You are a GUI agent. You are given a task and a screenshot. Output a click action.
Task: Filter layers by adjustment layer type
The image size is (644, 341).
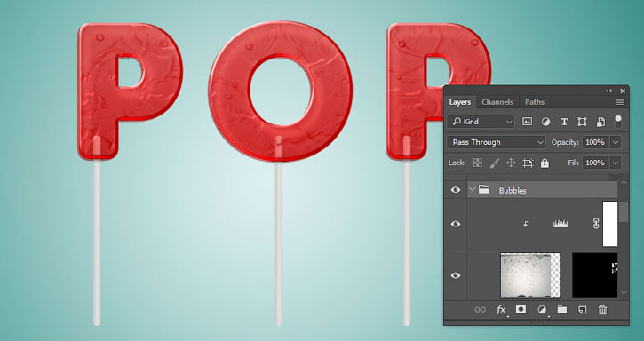(545, 122)
